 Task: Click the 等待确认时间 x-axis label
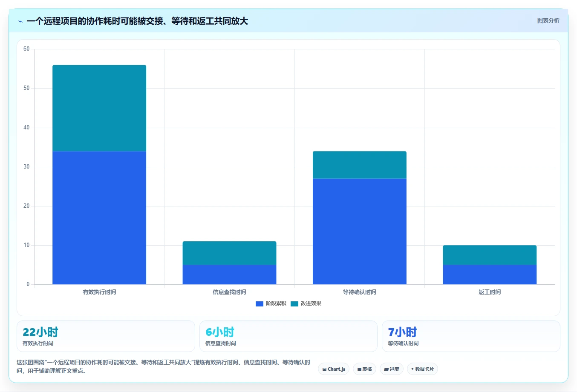pos(360,292)
